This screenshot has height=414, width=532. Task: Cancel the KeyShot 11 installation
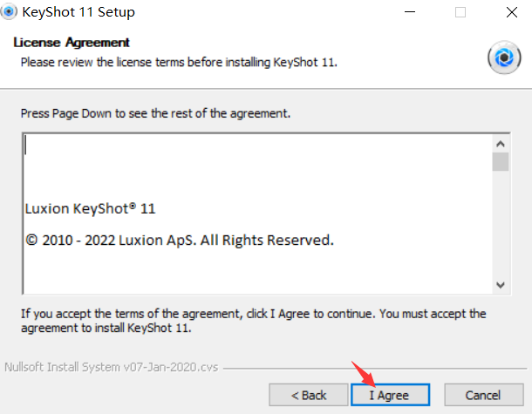click(x=484, y=395)
